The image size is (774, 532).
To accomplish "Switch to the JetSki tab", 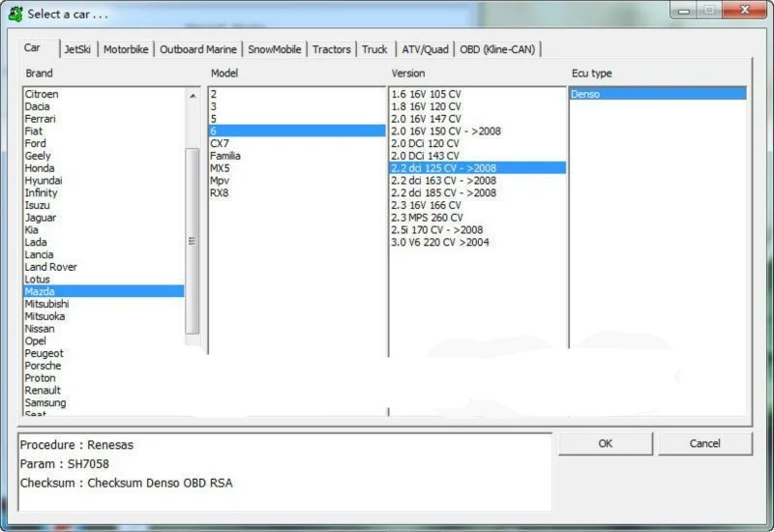I will click(78, 49).
